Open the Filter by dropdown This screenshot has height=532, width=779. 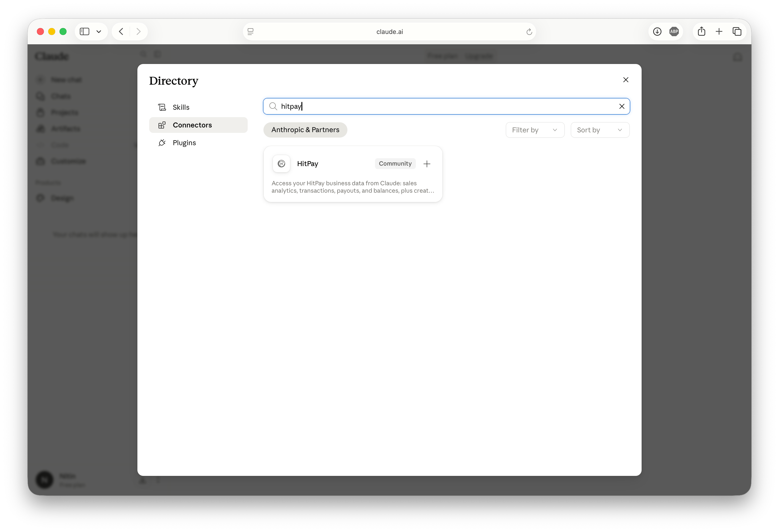tap(535, 130)
